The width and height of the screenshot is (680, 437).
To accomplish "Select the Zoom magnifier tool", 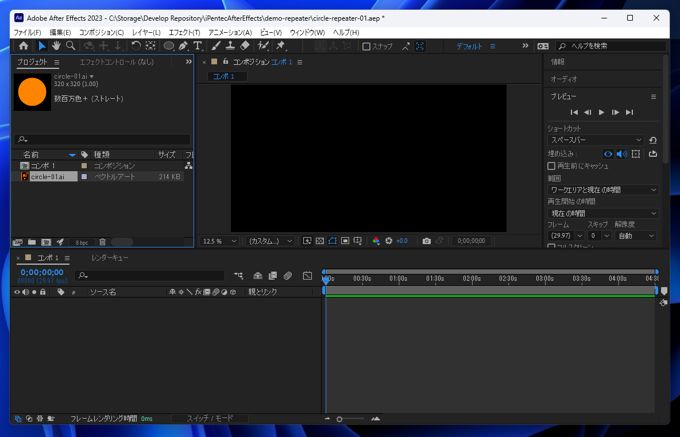I will 70,46.
